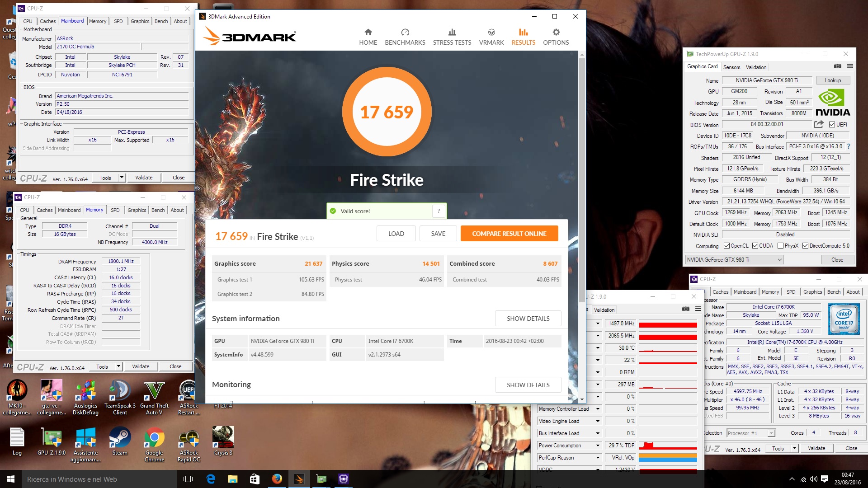The width and height of the screenshot is (868, 488).
Task: Open GPU-Z hamburger menu in Graphics Card window
Action: point(850,66)
